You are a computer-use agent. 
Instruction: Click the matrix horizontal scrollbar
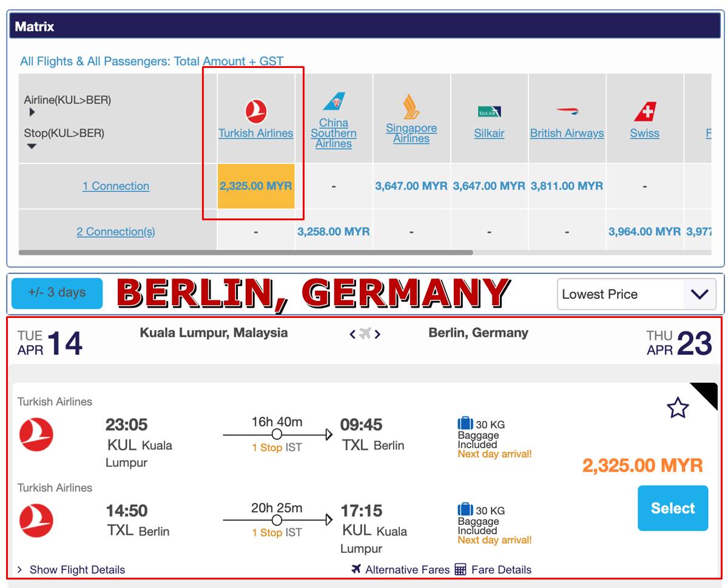(x=246, y=252)
